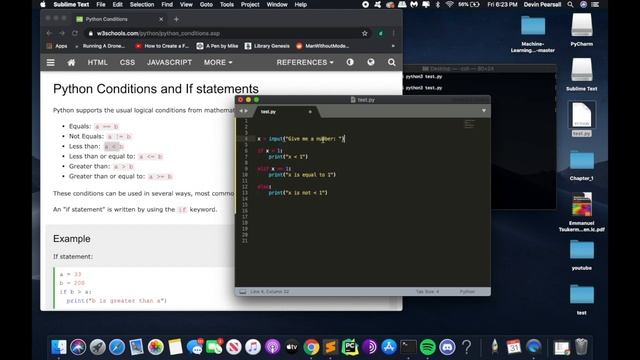The height and width of the screenshot is (360, 640).
Task: Click Sublime Text icon in the dock
Action: 331,347
